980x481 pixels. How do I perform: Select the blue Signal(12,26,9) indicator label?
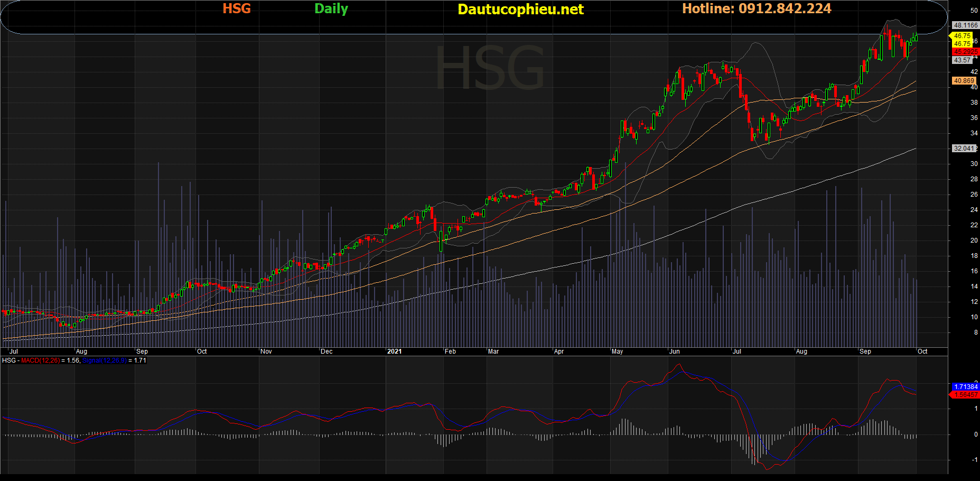105,360
